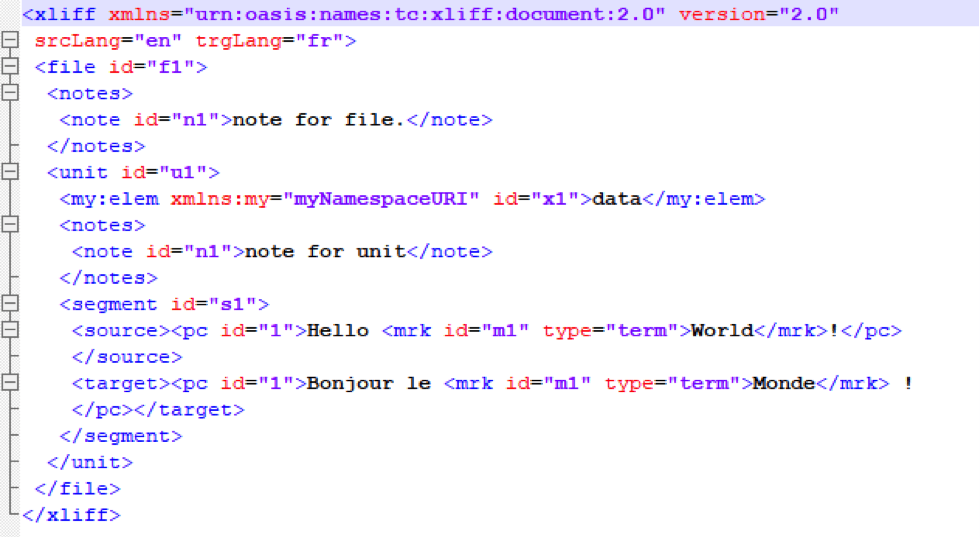Click the opening <source> tag
The image size is (980, 538).
121,331
